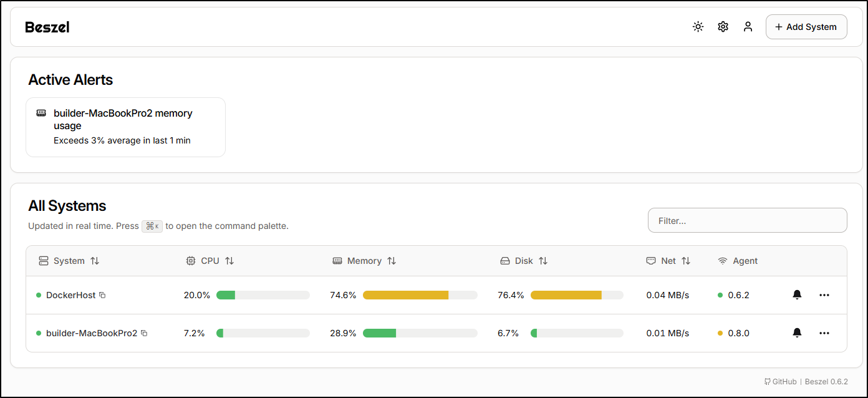868x398 pixels.
Task: Click the memory icon in the active alert
Action: tap(41, 113)
